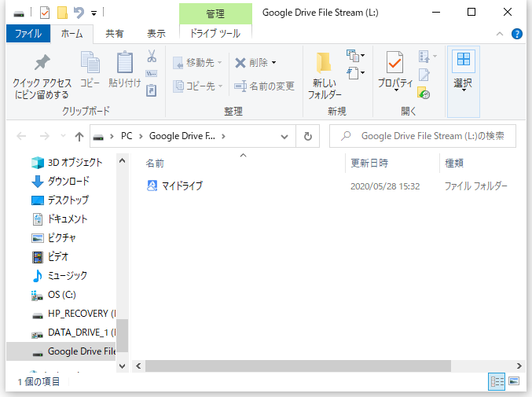Image resolution: width=532 pixels, height=397 pixels.
Task: Expand chevron after Google Drive F... in path
Action: click(x=223, y=137)
